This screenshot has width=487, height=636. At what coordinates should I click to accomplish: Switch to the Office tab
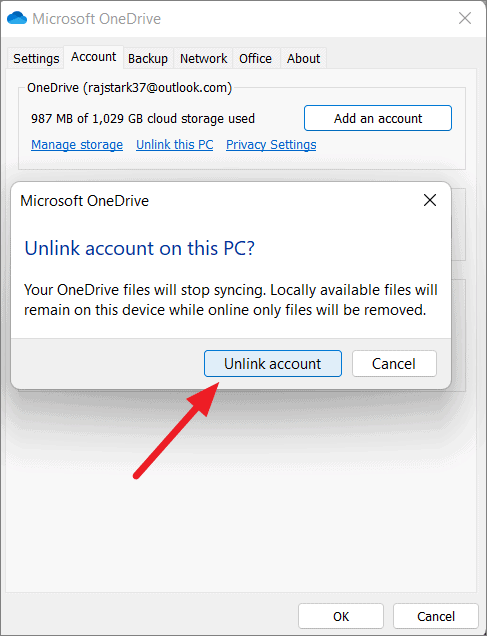[255, 58]
